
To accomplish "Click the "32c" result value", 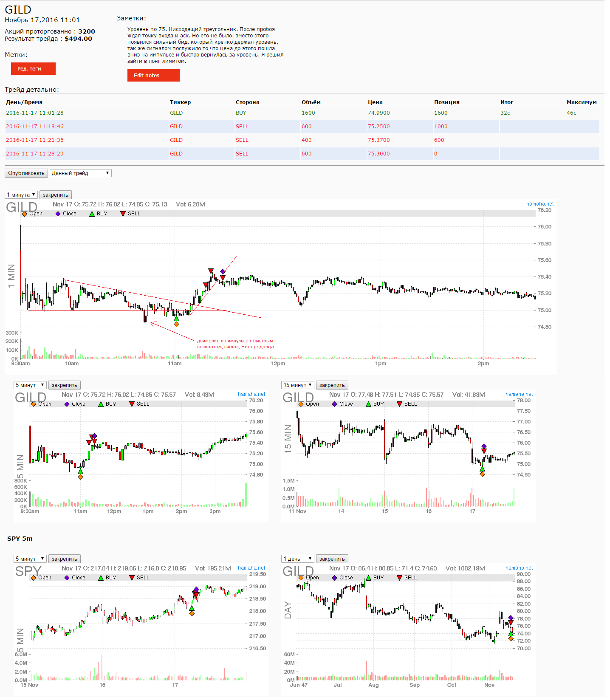I will (x=505, y=113).
